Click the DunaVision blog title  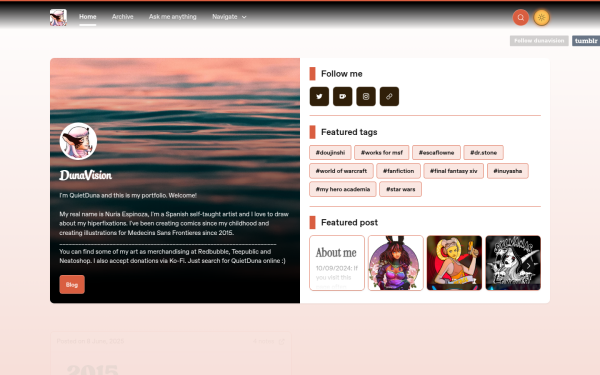tap(85, 175)
